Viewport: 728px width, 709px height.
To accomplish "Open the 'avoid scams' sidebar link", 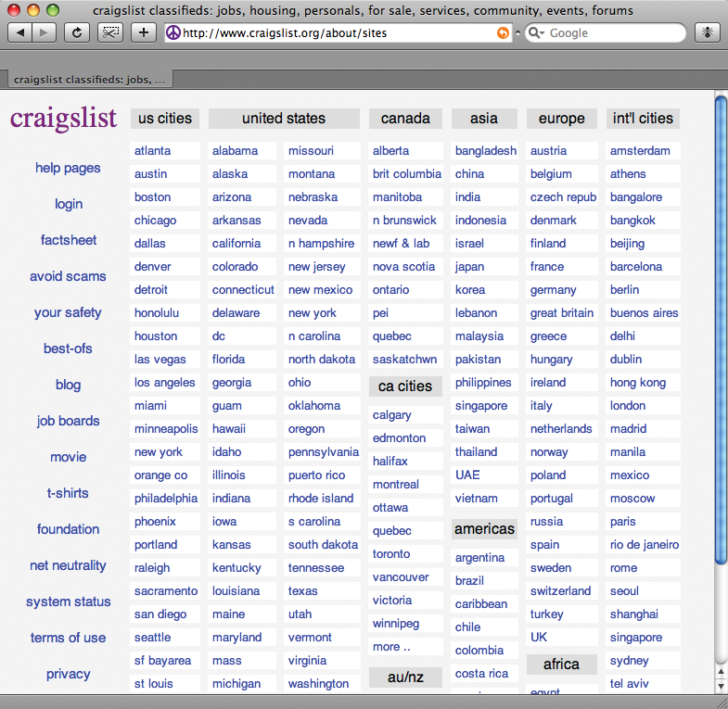I will 68,276.
